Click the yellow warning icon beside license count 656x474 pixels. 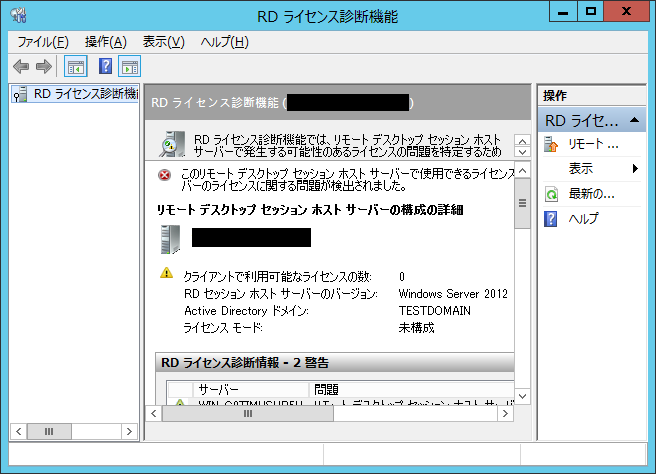pyautogui.click(x=167, y=273)
